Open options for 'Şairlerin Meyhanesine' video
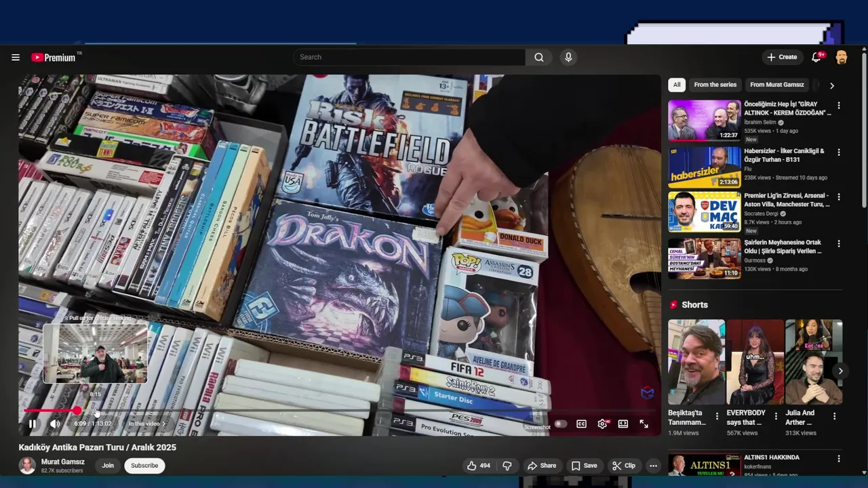868x488 pixels. [839, 243]
